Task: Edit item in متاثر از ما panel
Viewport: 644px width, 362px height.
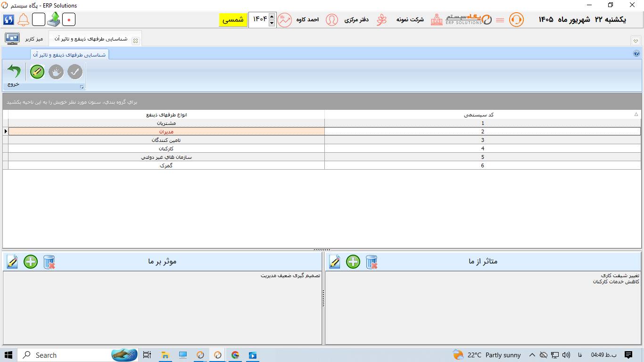Action: [x=335, y=262]
